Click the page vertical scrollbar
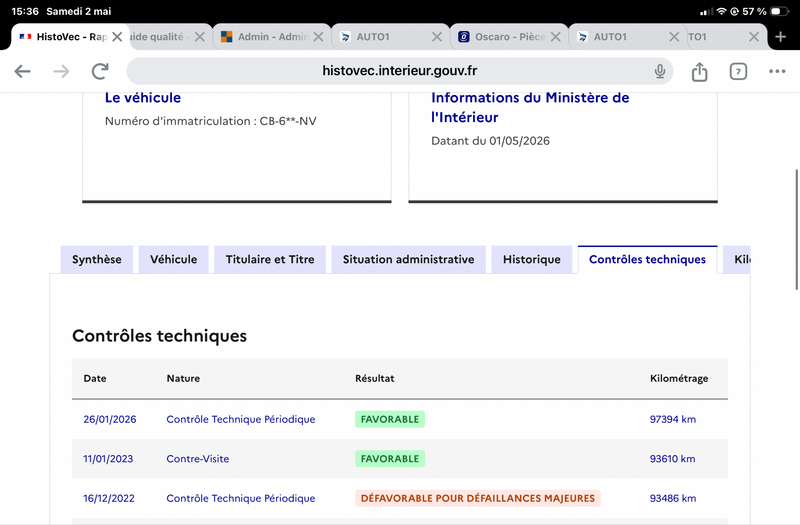 click(797, 230)
